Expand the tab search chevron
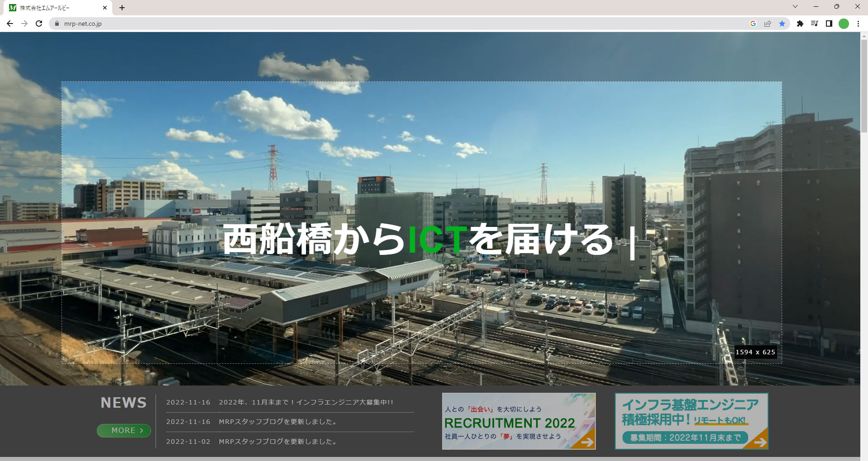Screen dimensions: 868x461 point(795,7)
